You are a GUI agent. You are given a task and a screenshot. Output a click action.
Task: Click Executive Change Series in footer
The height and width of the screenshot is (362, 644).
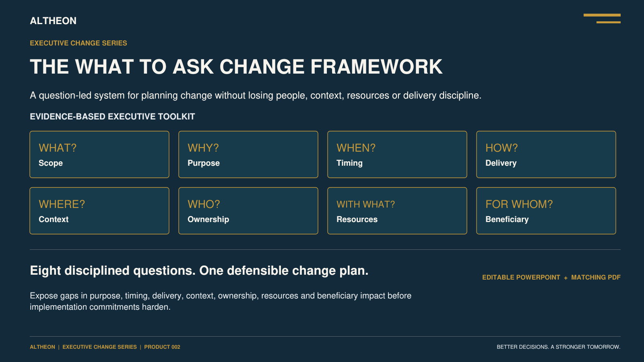(99, 347)
